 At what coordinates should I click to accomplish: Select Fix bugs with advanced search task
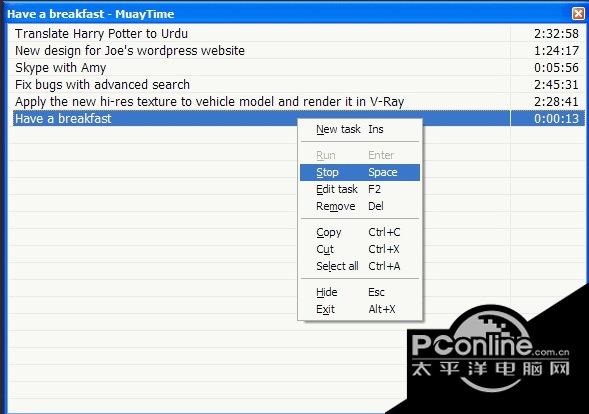click(102, 85)
